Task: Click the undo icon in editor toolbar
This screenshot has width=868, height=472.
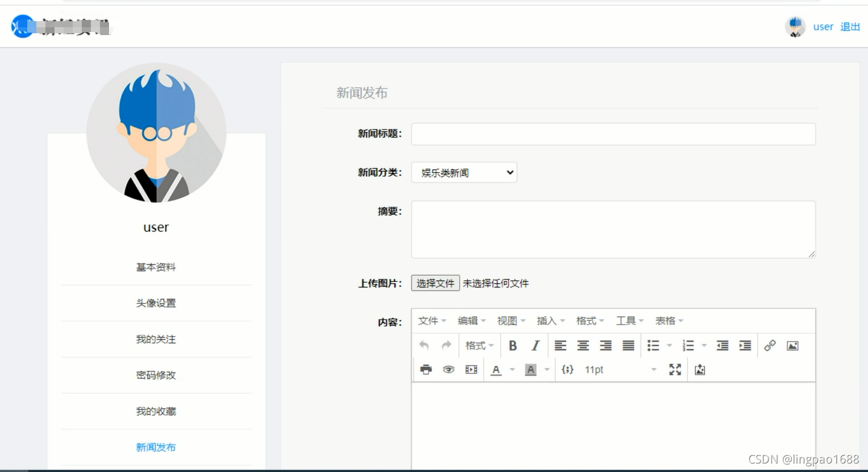Action: coord(424,346)
